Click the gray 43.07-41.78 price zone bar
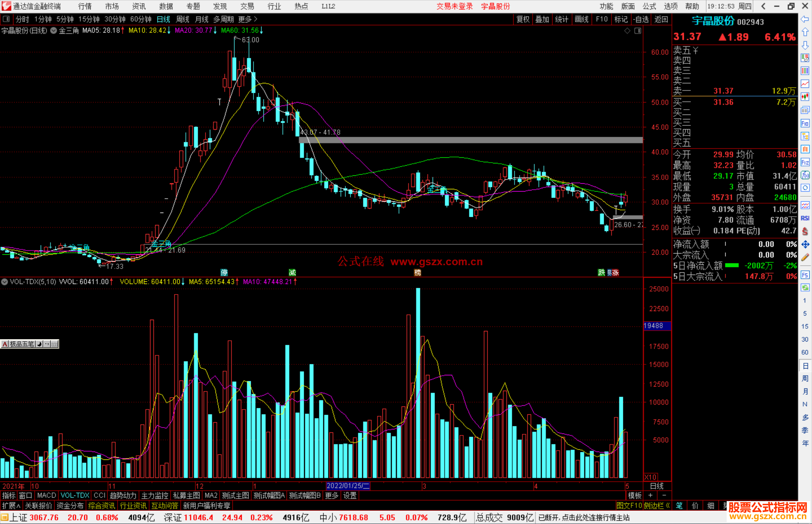Image resolution: width=812 pixels, height=524 pixels. click(471, 140)
